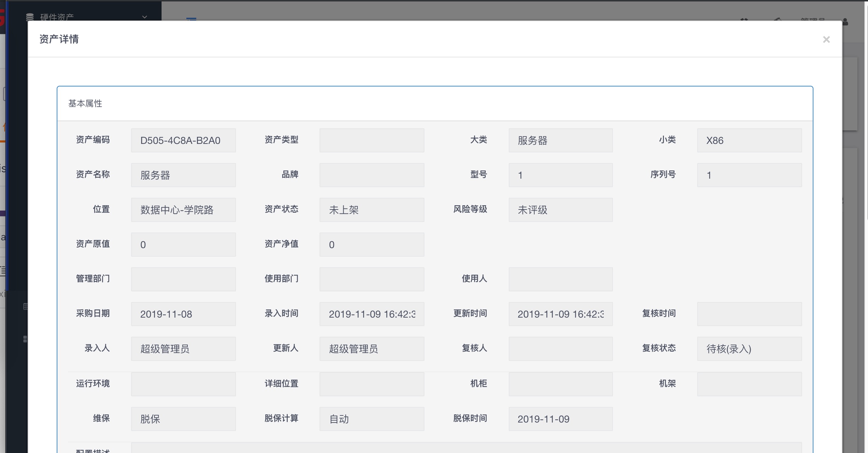
Task: Open the 资产状态 field showing 未上架
Action: tap(371, 209)
